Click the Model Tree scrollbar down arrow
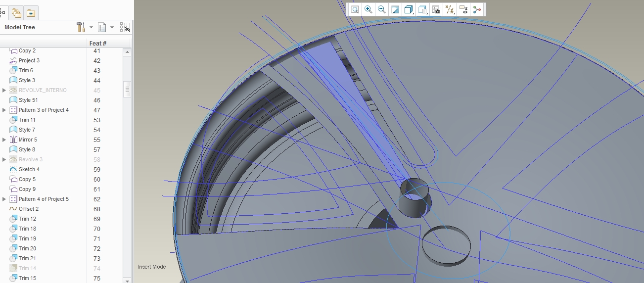 point(127,280)
